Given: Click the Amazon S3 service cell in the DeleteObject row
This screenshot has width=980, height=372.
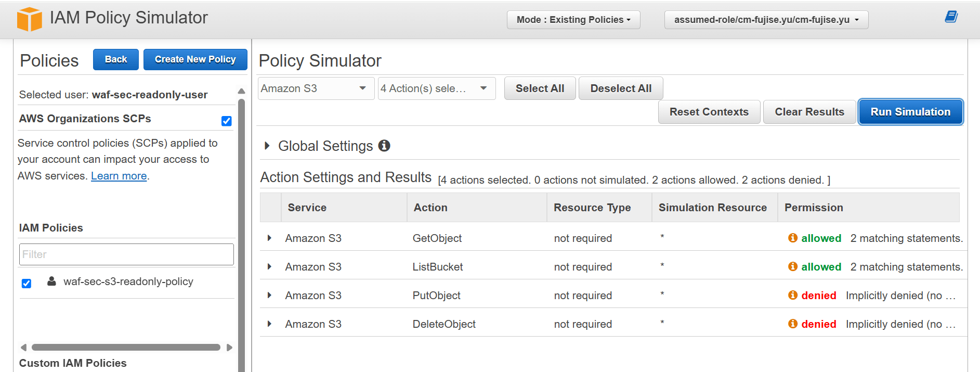Looking at the screenshot, I should click(x=313, y=324).
